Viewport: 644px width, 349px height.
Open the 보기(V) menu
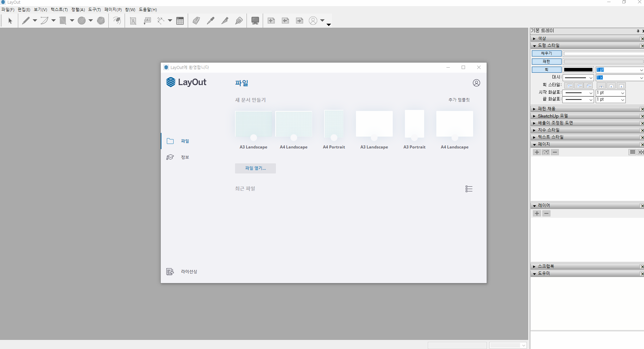(x=41, y=10)
